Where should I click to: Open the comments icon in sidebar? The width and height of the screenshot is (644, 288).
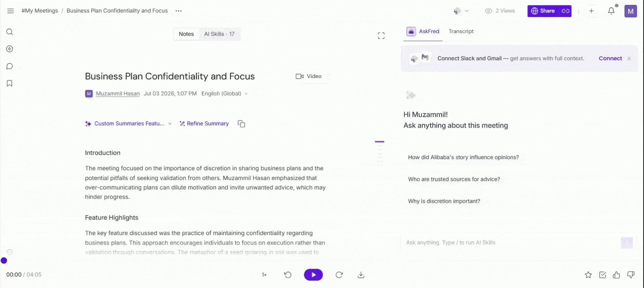[9, 66]
